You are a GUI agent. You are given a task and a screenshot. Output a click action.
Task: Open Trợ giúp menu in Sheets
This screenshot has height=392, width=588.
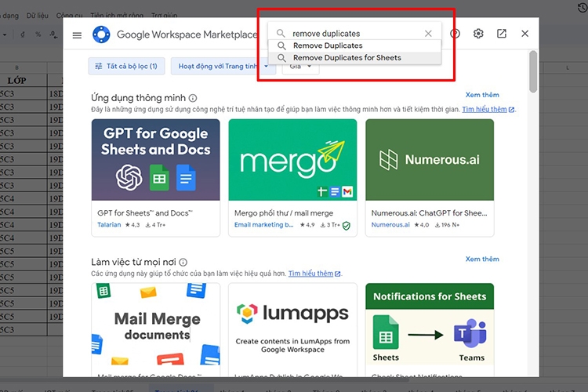pyautogui.click(x=165, y=16)
